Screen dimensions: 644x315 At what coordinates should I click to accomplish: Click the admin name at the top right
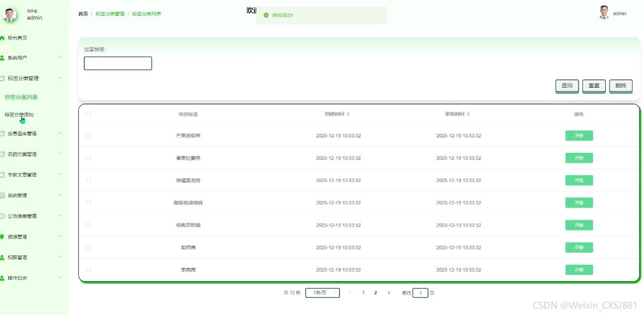[x=619, y=13]
